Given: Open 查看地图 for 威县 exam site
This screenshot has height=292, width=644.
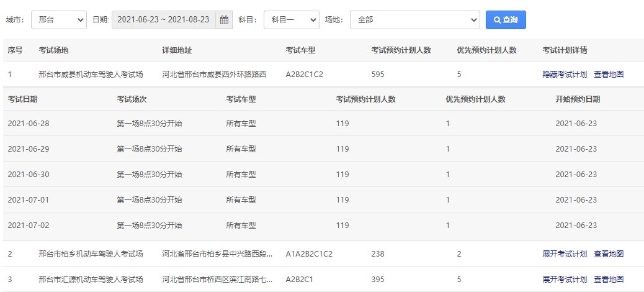Looking at the screenshot, I should [609, 75].
